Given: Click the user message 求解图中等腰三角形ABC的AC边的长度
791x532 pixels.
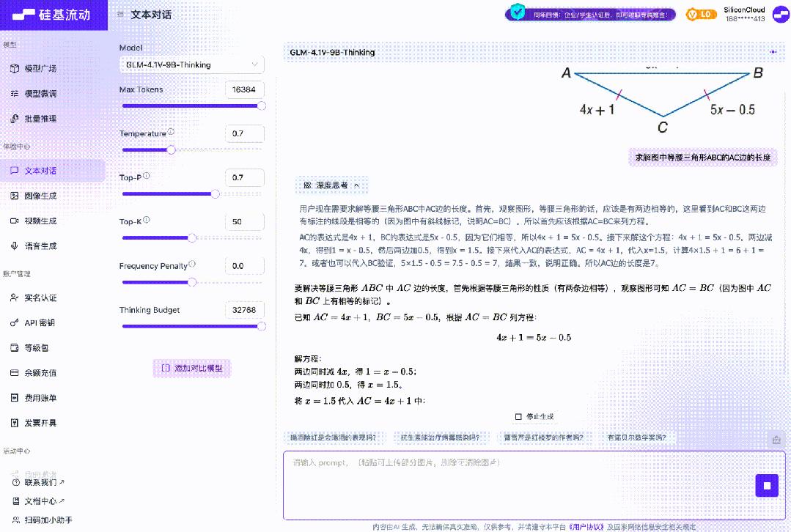Looking at the screenshot, I should click(703, 158).
